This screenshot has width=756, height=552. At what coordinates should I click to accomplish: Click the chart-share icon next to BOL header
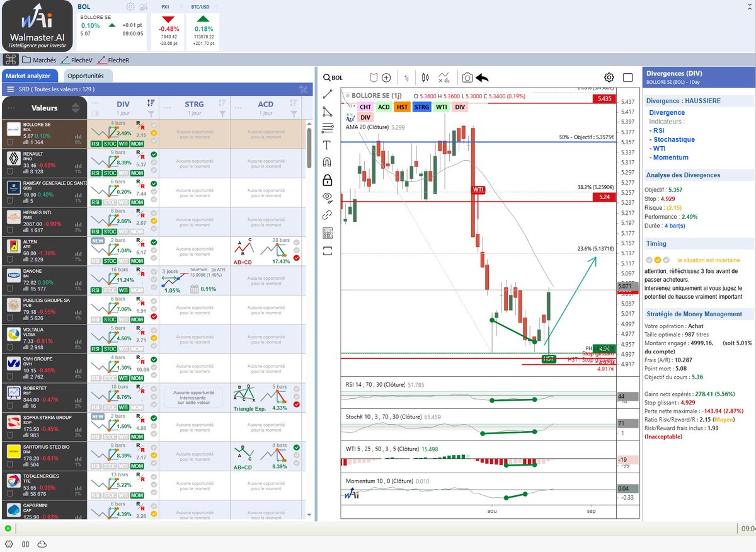pos(144,6)
